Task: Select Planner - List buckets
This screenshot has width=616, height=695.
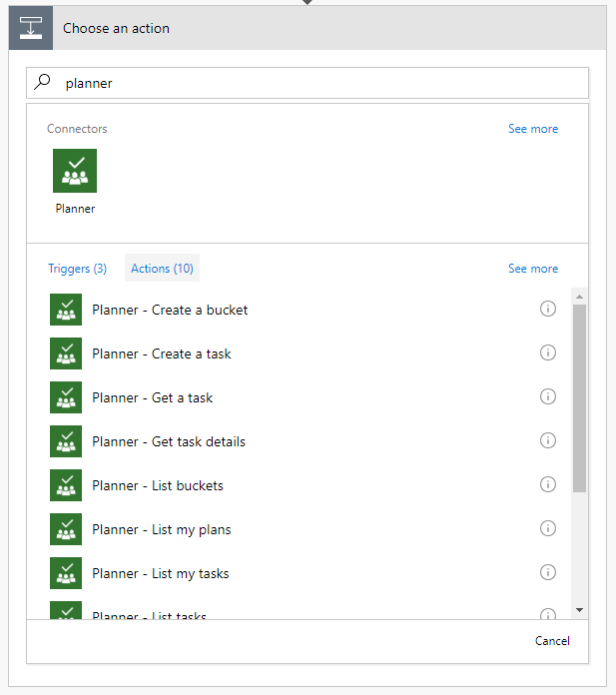Action: coord(158,485)
